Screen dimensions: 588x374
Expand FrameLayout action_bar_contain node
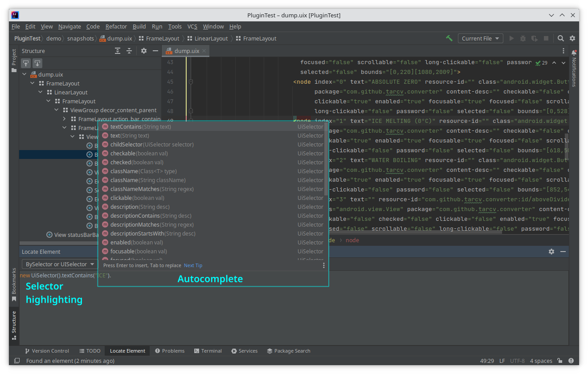point(65,119)
